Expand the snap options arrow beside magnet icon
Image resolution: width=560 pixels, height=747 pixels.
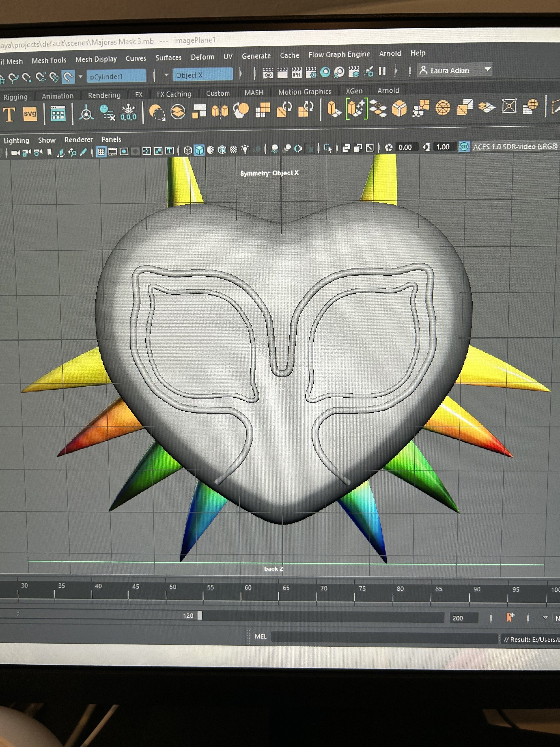80,77
